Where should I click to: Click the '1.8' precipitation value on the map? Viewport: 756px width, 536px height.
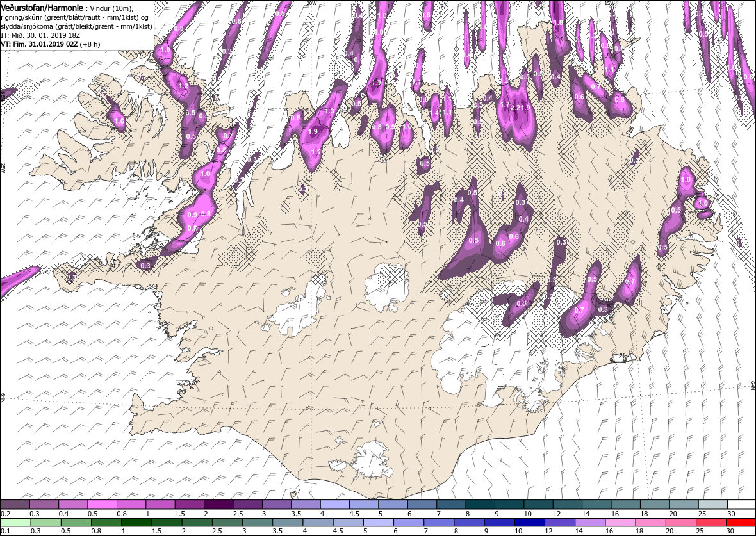coord(558,22)
